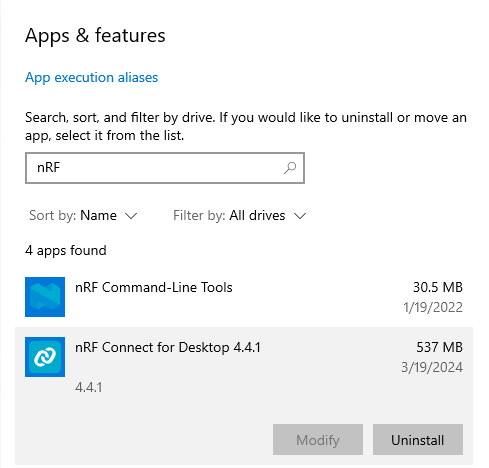Click the chevron next to All drives

300,216
